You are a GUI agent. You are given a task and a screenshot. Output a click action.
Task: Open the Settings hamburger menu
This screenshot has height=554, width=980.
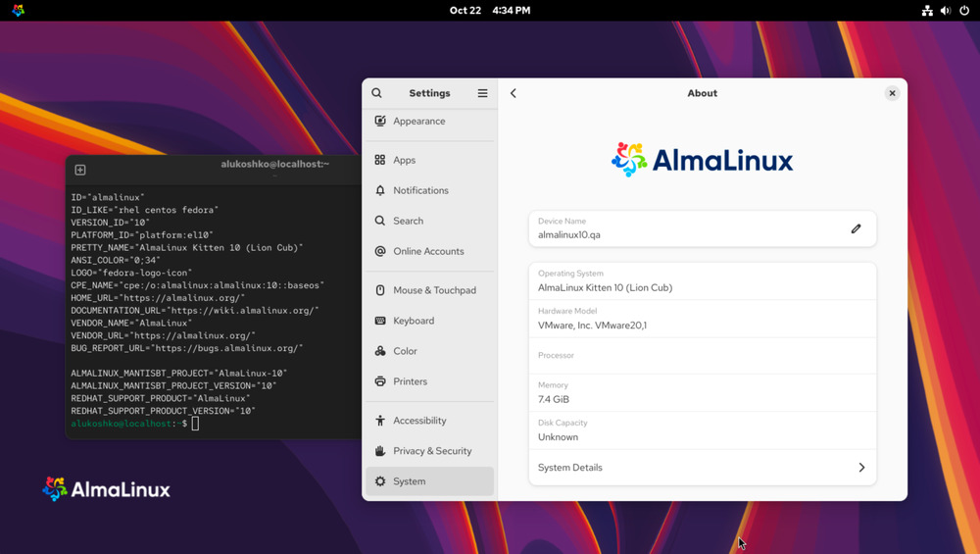coord(482,93)
